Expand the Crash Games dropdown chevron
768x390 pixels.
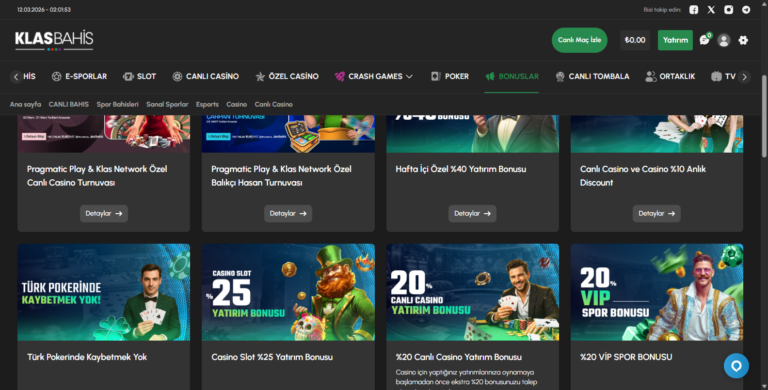point(409,76)
